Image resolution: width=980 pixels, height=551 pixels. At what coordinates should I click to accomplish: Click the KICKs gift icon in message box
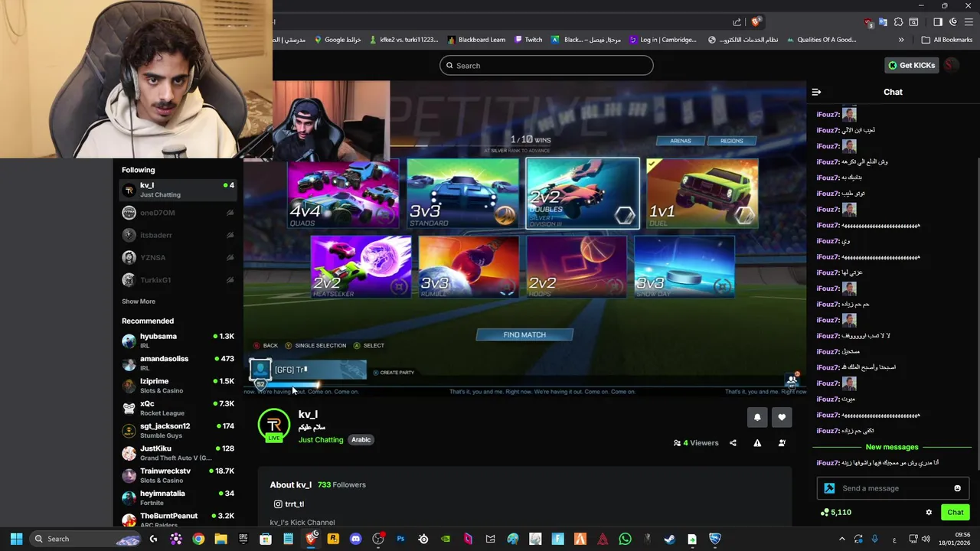pos(829,488)
